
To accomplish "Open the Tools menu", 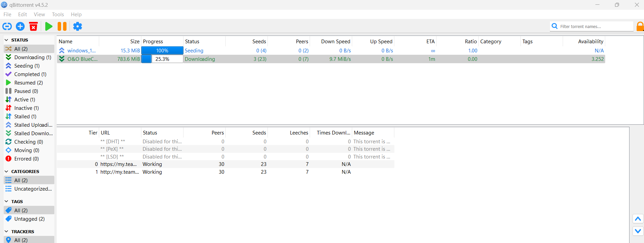I will click(58, 14).
